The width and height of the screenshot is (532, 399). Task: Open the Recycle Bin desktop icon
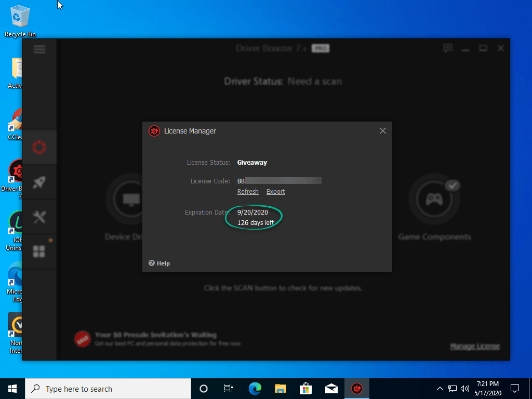click(x=20, y=21)
